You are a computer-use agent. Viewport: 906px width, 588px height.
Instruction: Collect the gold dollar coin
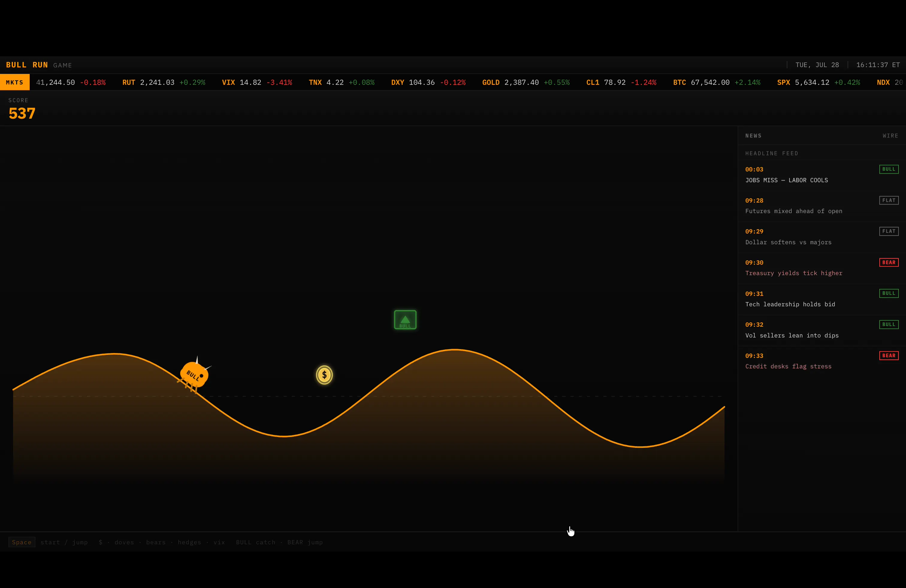point(324,375)
